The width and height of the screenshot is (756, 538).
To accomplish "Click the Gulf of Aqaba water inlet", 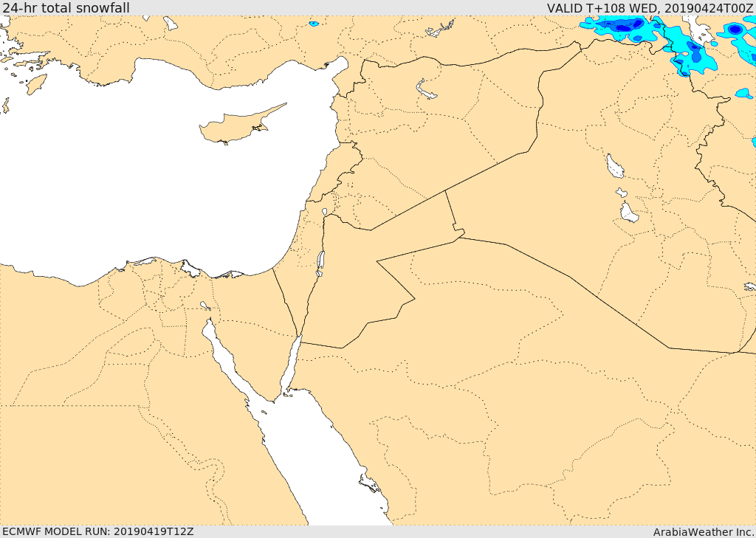I will tap(291, 366).
